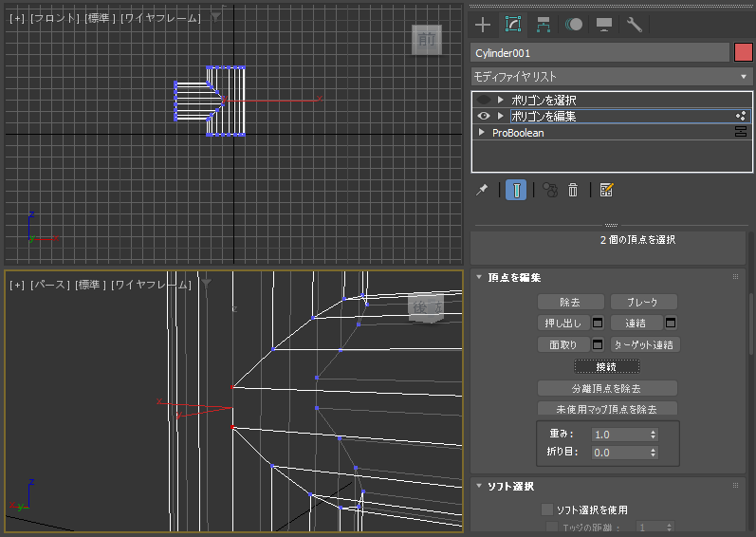Toggle Show End Result icon
Screen dimensions: 756x537
tap(516, 190)
